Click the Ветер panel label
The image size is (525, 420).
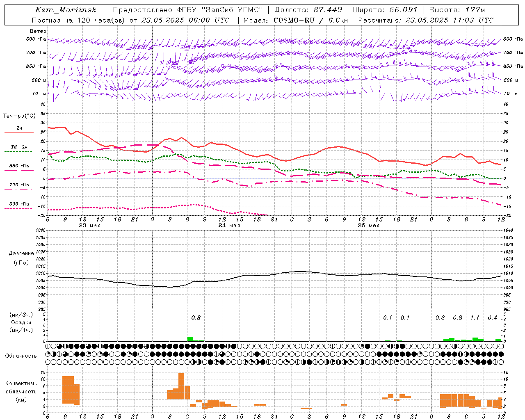tap(38, 31)
